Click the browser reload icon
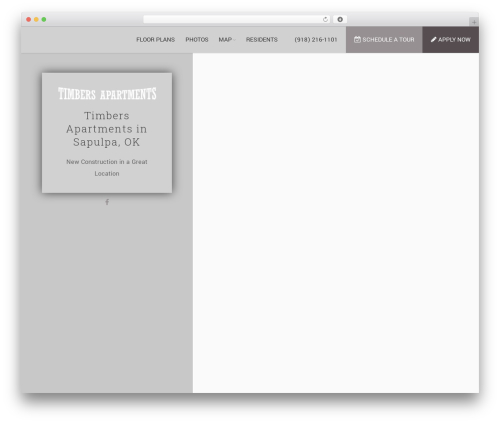500x423 pixels. click(x=325, y=19)
